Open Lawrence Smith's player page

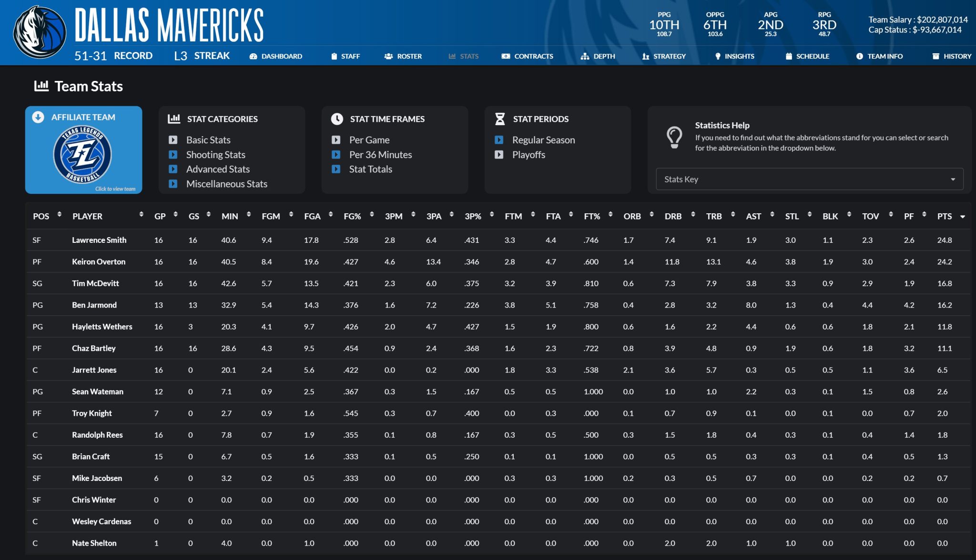click(x=99, y=240)
